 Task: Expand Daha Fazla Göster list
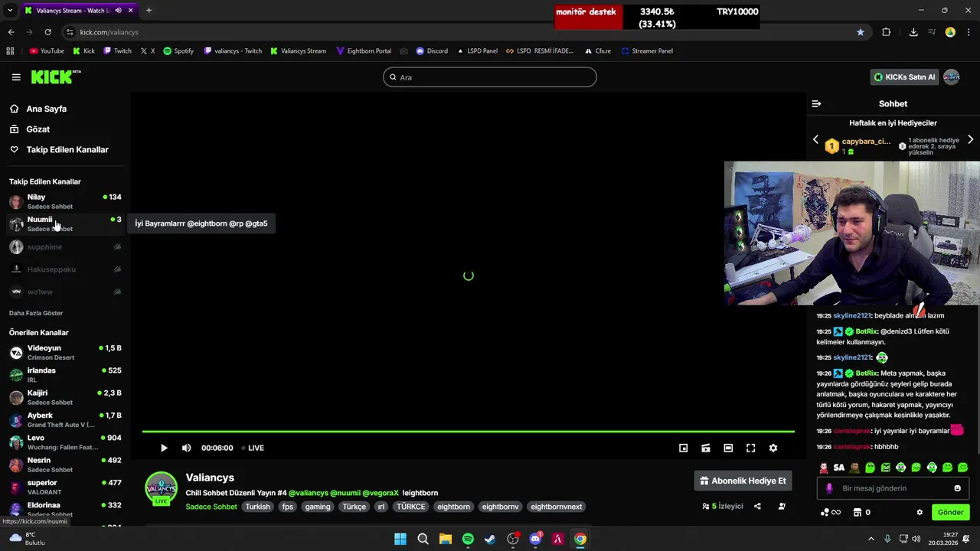tap(36, 313)
